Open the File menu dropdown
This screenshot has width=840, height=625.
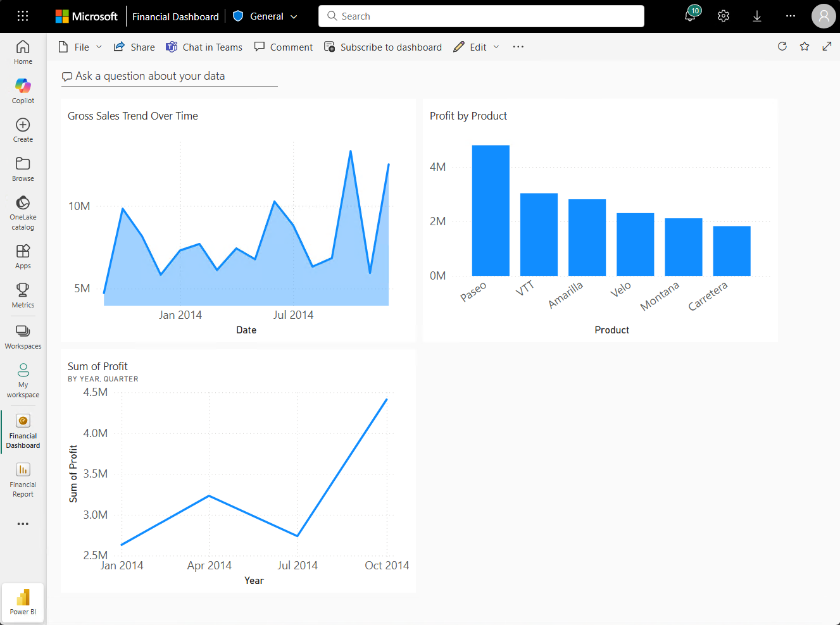tap(79, 46)
